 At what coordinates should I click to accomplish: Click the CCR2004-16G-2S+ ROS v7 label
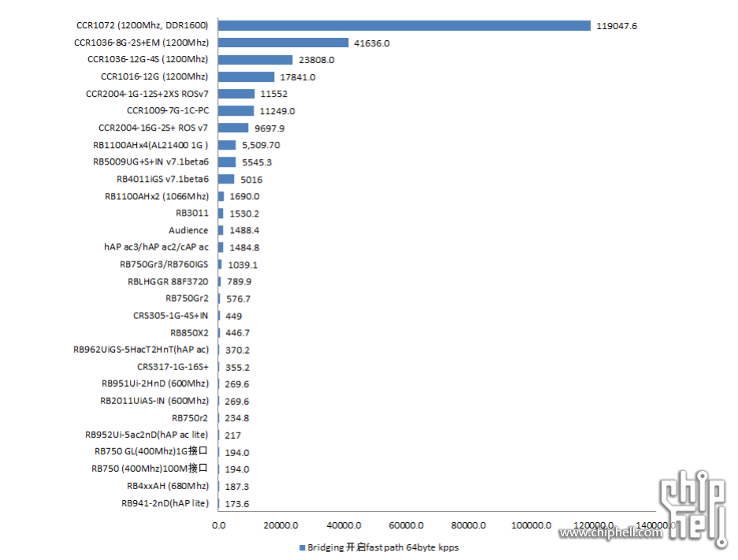click(153, 128)
